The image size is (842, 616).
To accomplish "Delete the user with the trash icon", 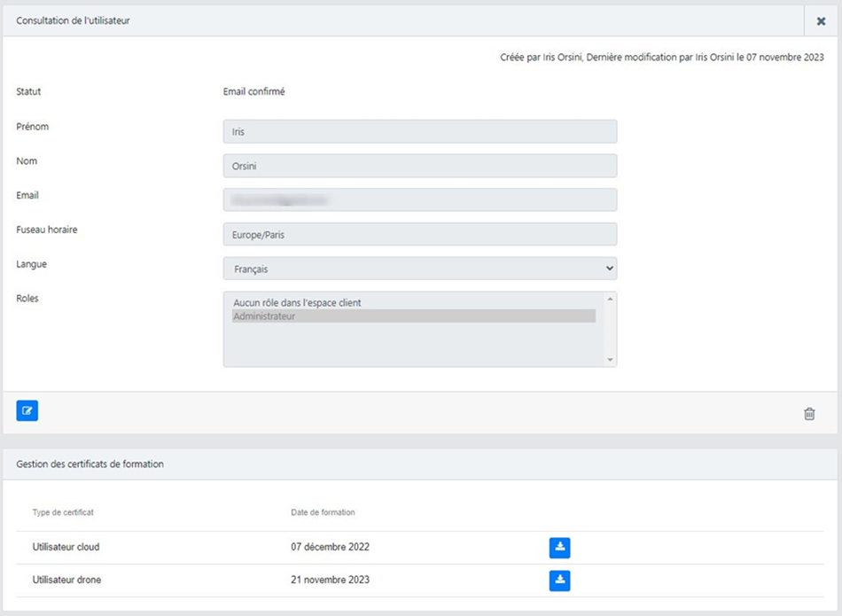I will pos(809,414).
